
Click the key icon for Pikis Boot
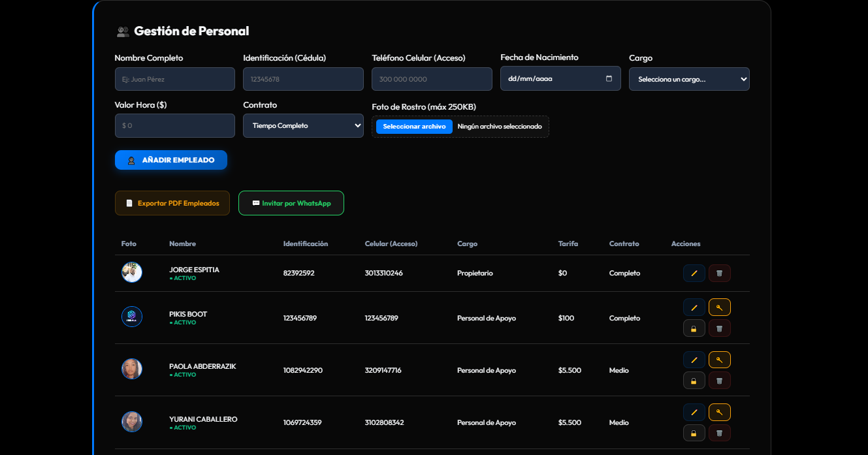719,307
